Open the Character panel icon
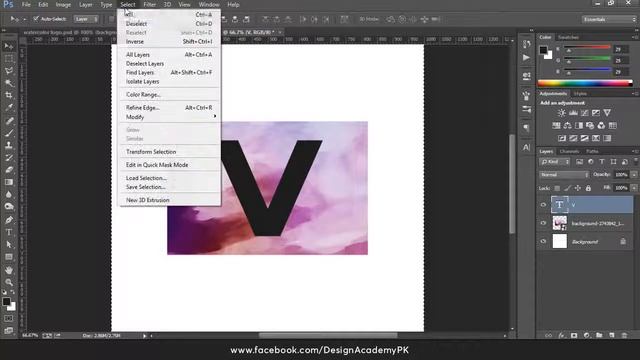The height and width of the screenshot is (360, 640). coord(527,147)
